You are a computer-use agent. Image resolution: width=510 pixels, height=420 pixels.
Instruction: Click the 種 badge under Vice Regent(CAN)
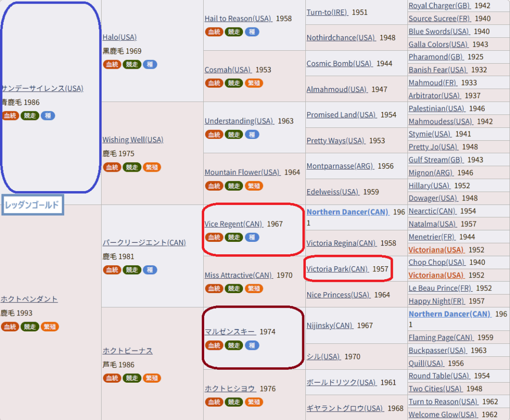click(x=252, y=237)
